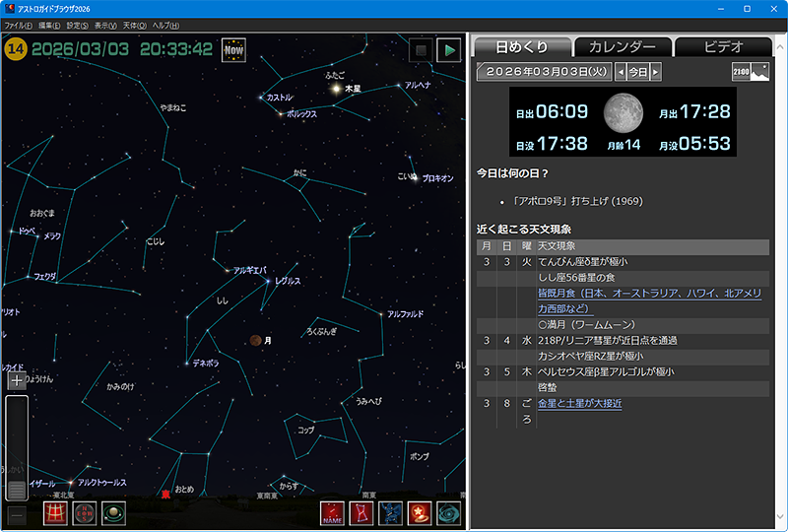Screen dimensions: 788x532
Task: Click the Now button to reset time
Action: [x=233, y=49]
